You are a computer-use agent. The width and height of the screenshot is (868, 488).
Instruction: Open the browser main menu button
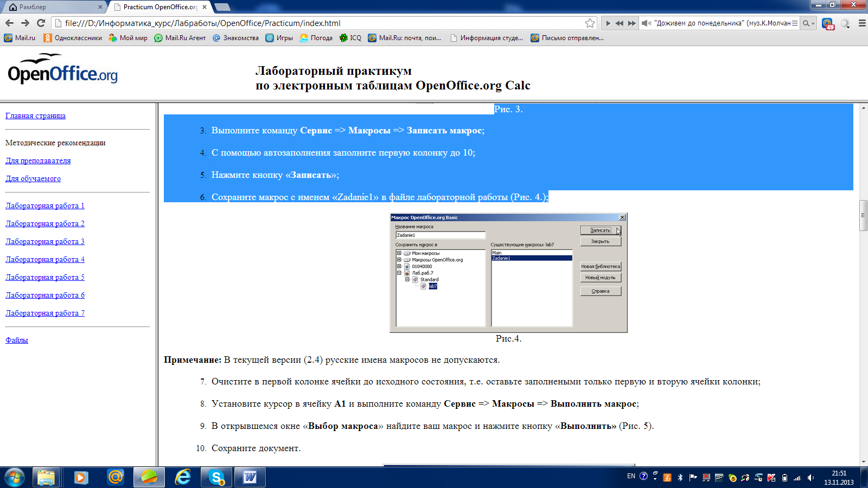pos(861,23)
